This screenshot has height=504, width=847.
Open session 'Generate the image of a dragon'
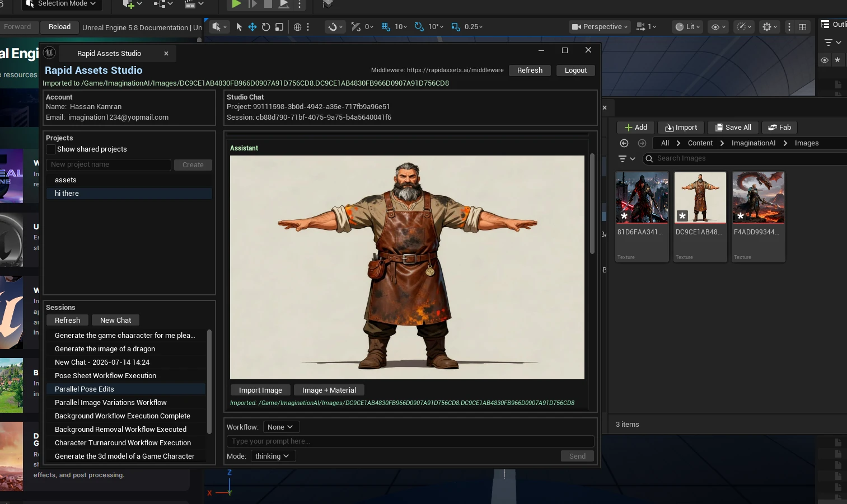[x=126, y=349]
